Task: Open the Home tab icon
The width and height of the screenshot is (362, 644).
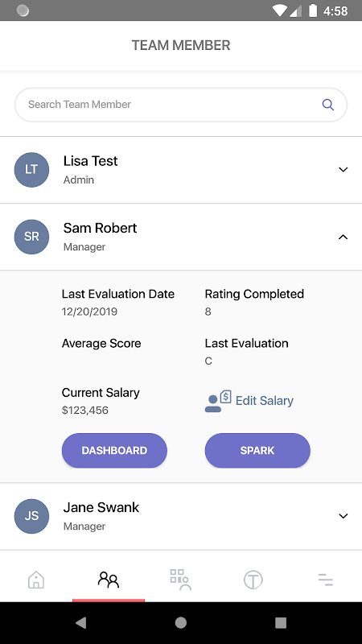Action: pos(36,580)
